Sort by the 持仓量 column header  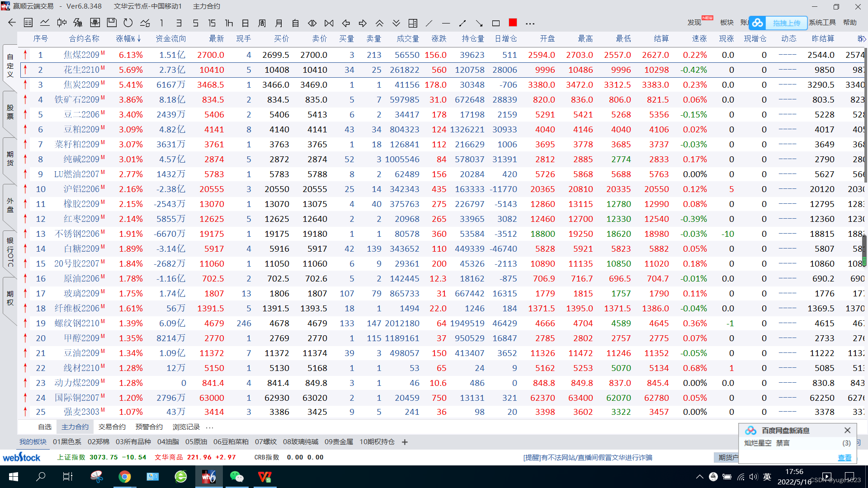(x=473, y=39)
